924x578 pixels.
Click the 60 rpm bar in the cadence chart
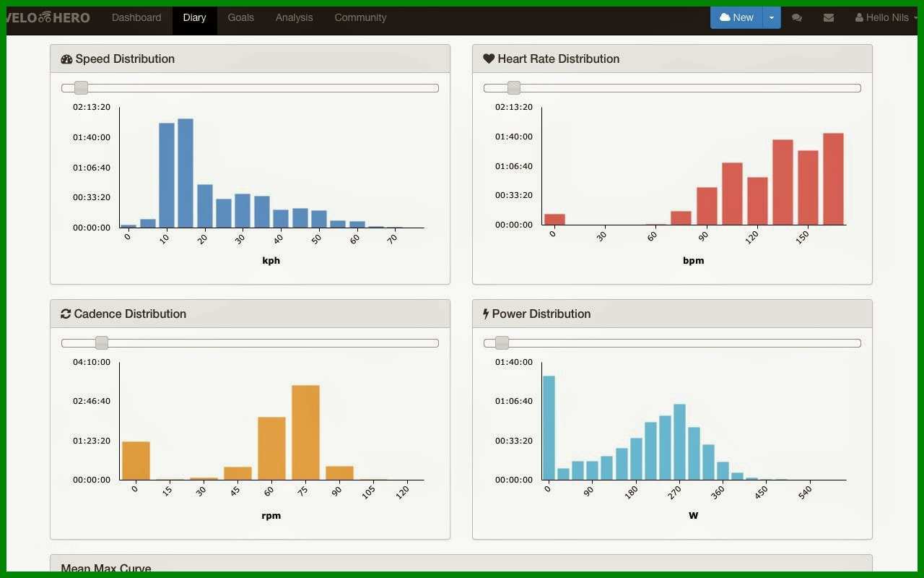click(271, 448)
